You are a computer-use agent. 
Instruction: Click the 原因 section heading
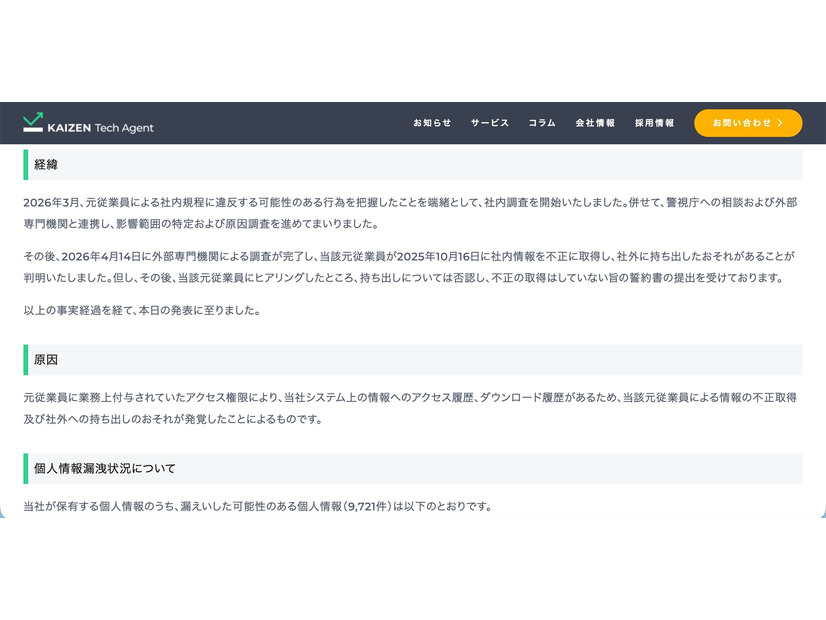point(412,360)
